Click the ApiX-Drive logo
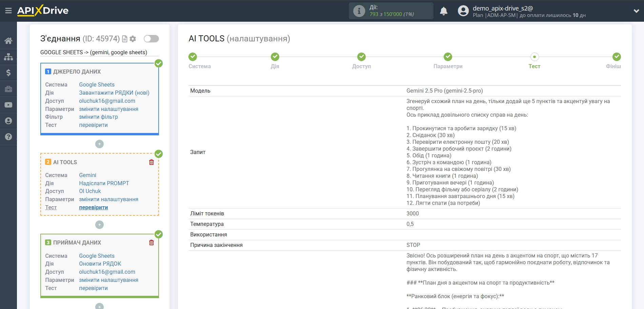The width and height of the screenshot is (644, 309). coord(43,11)
